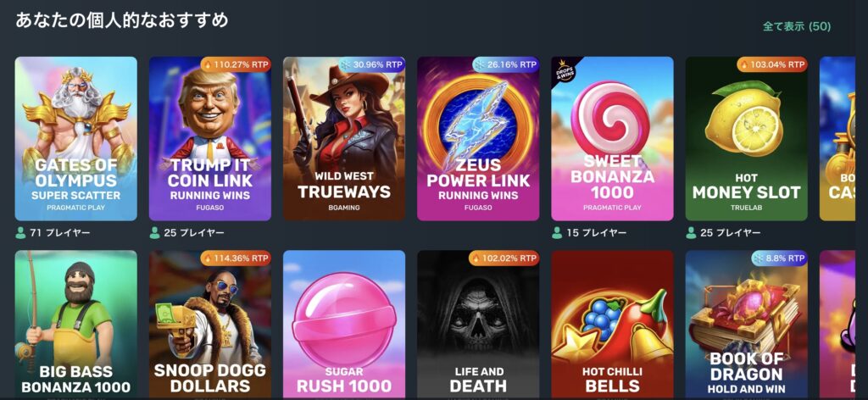This screenshot has height=400, width=868.
Task: Play Hot Chilli Bells
Action: (x=612, y=325)
